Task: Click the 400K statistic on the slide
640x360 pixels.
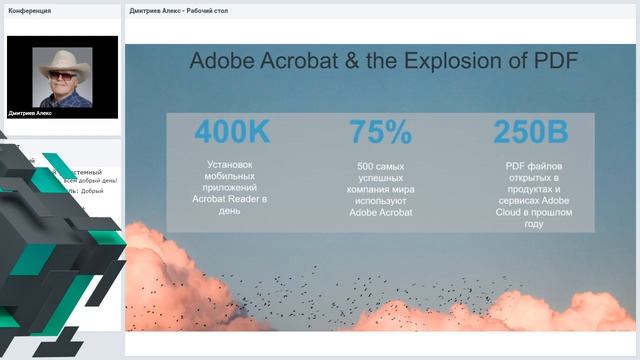Action: pos(232,131)
